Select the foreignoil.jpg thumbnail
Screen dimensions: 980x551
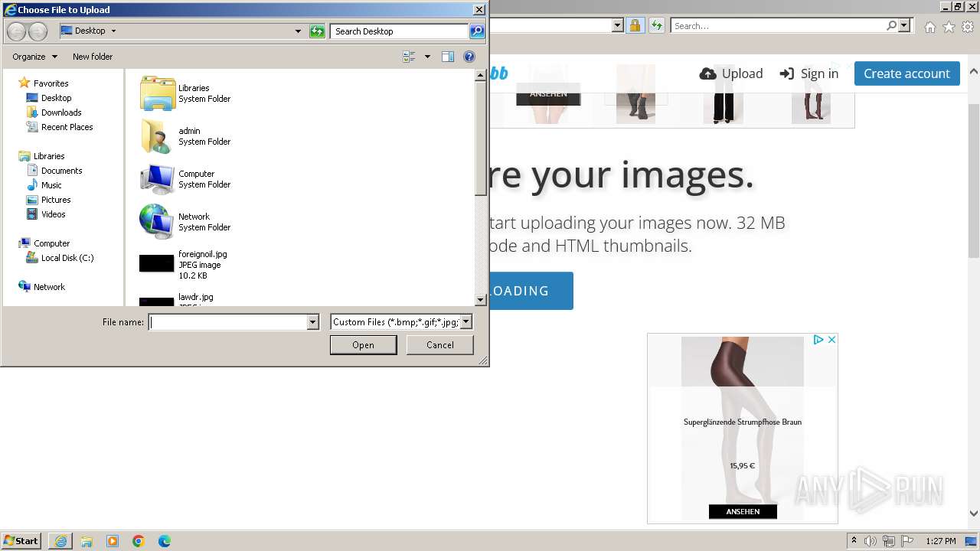pyautogui.click(x=157, y=264)
